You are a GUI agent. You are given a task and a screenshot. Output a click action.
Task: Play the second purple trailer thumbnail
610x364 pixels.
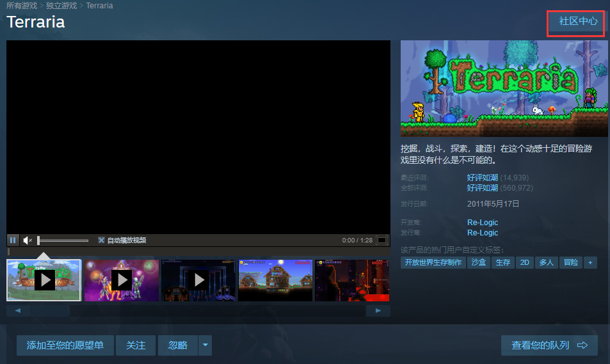tap(122, 280)
